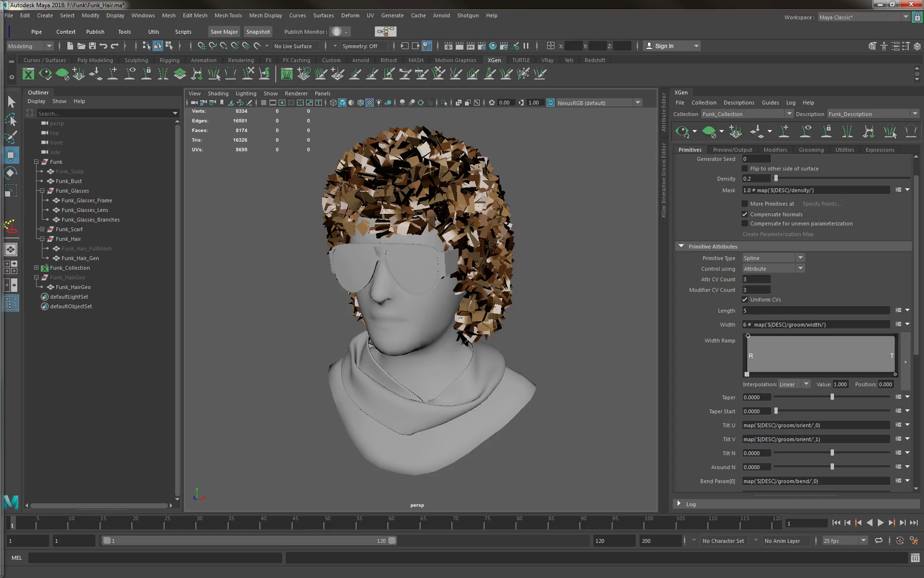This screenshot has height=578, width=924.
Task: Open the Mesh Tools menu
Action: click(x=228, y=15)
